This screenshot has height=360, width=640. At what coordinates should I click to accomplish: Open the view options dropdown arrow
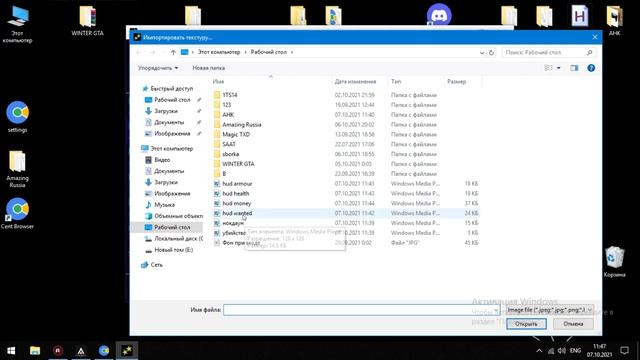(x=559, y=68)
